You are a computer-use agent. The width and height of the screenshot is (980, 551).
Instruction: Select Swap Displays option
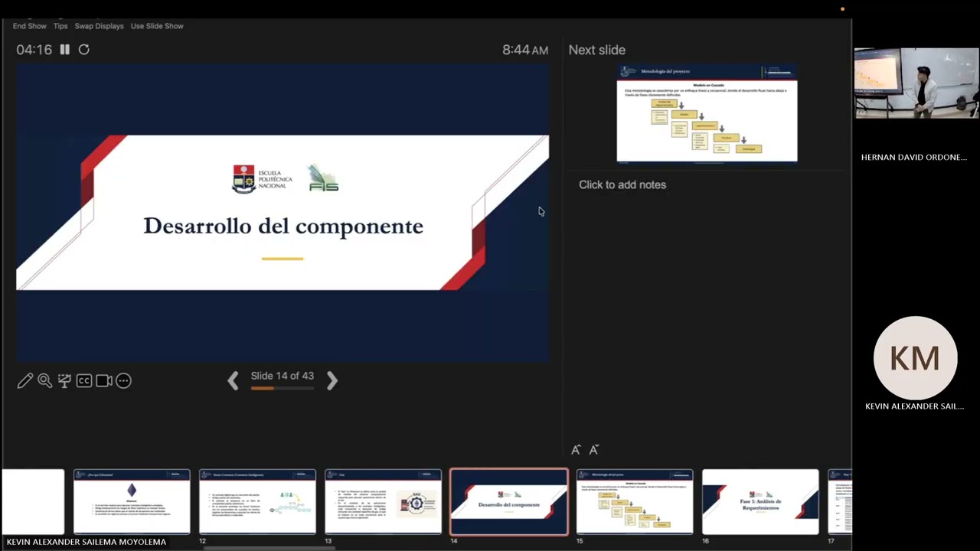pos(99,26)
